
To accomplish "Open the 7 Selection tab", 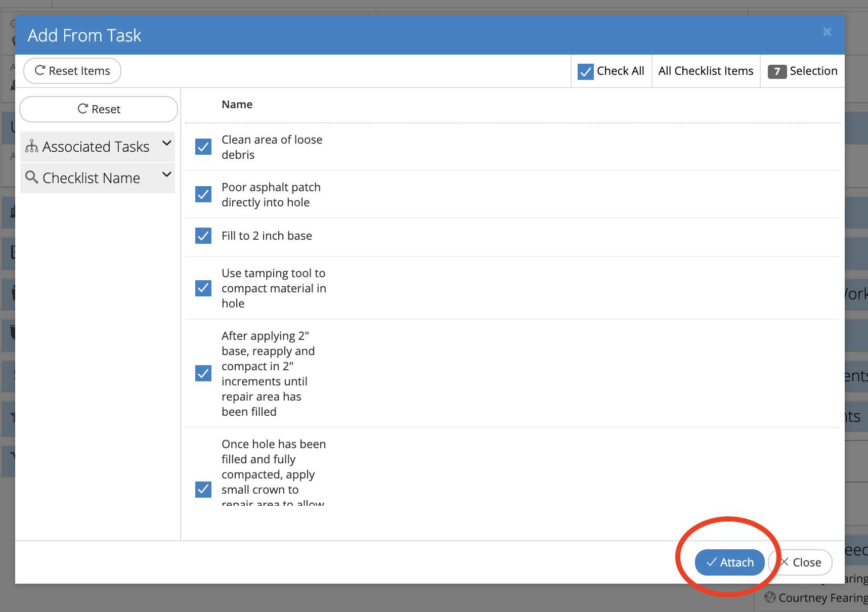I will point(803,71).
